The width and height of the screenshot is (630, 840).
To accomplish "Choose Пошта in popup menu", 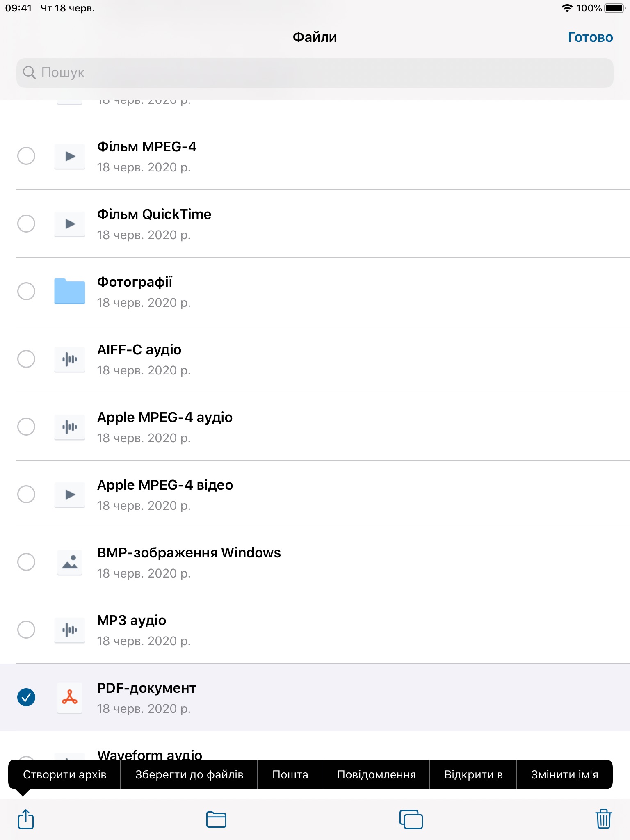I will 290,774.
